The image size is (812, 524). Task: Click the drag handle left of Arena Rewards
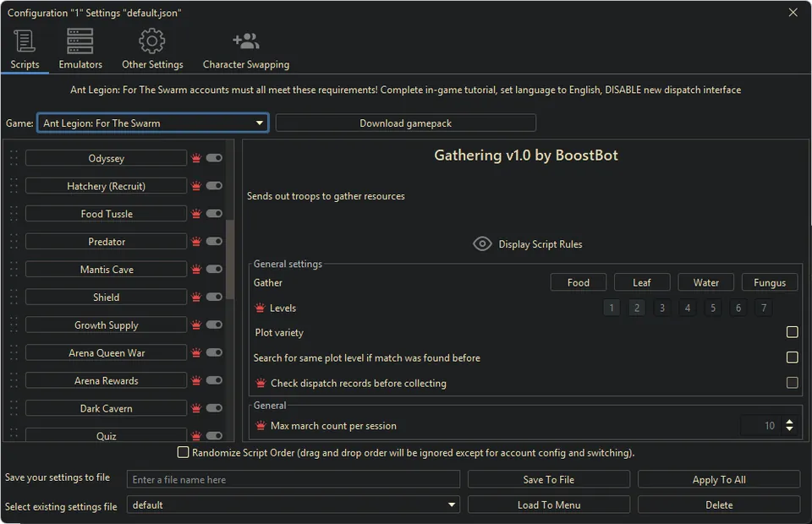[14, 380]
